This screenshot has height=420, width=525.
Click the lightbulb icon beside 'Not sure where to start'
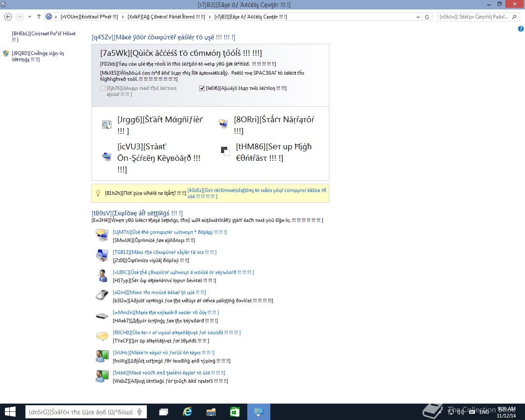98,193
